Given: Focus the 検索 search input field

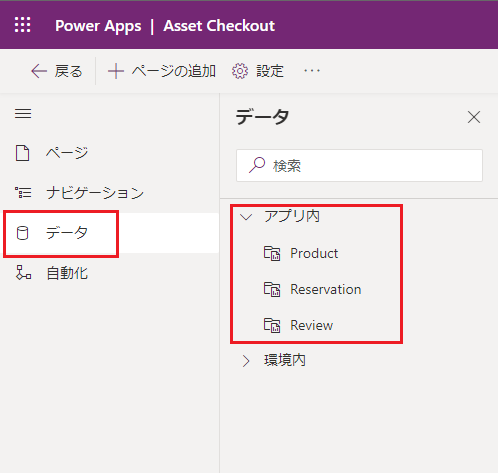Looking at the screenshot, I should (x=359, y=165).
